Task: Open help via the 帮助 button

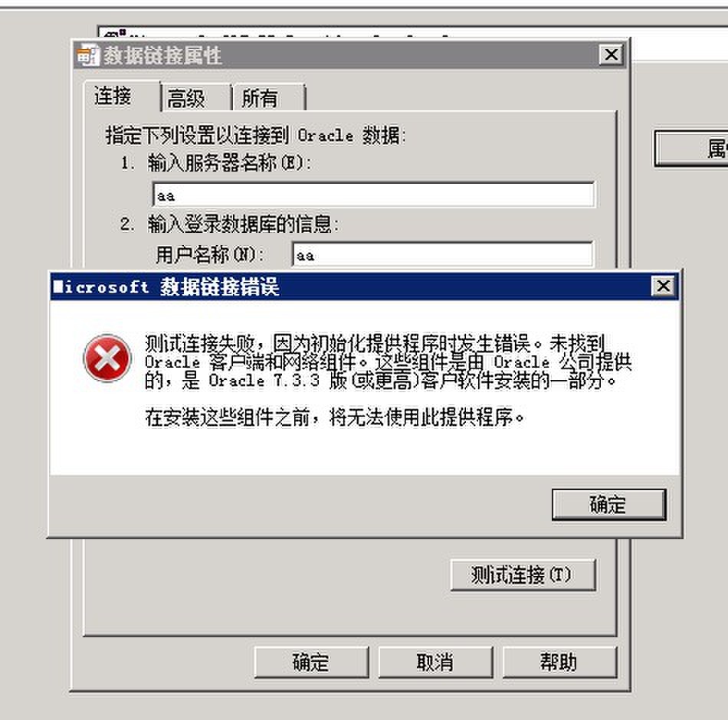Action: (559, 663)
